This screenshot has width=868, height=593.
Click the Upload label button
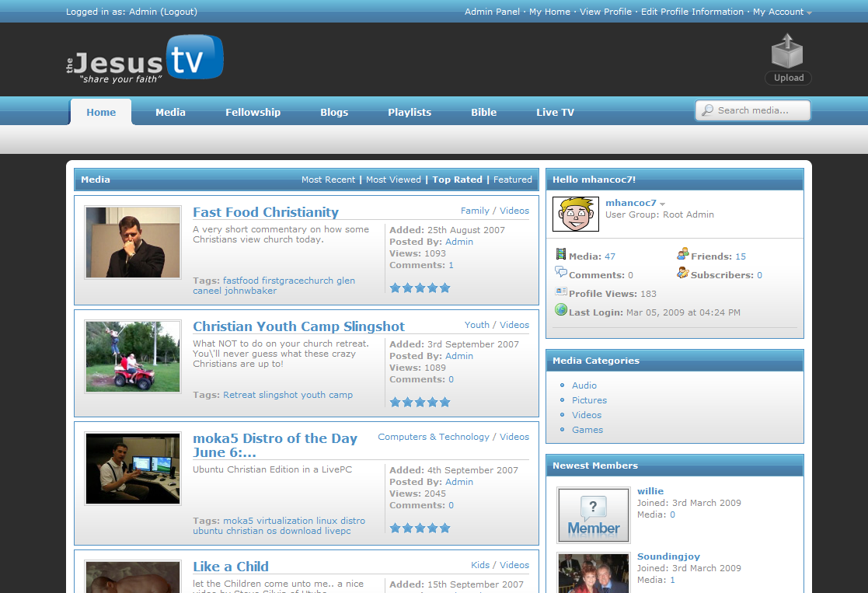788,78
